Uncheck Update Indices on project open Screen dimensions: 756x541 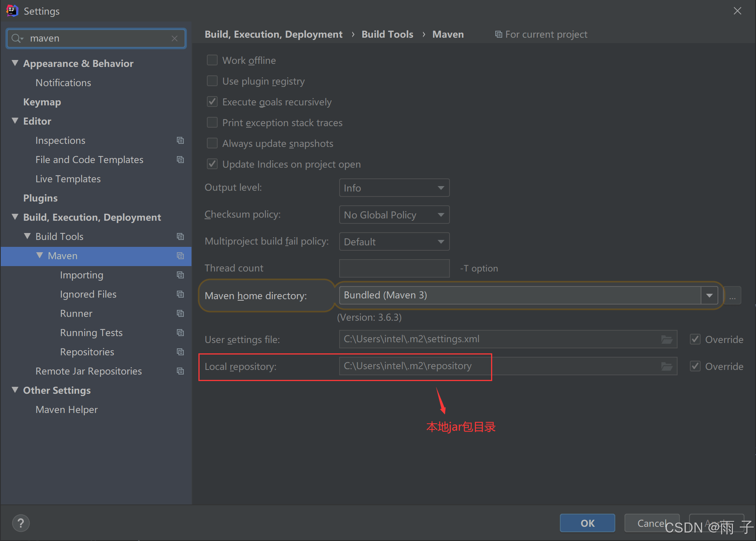[212, 164]
